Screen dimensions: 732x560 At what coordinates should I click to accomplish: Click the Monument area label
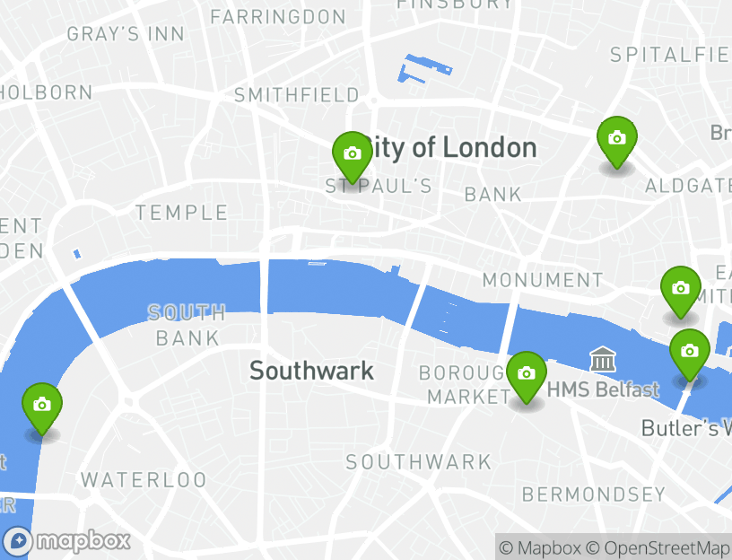[543, 280]
